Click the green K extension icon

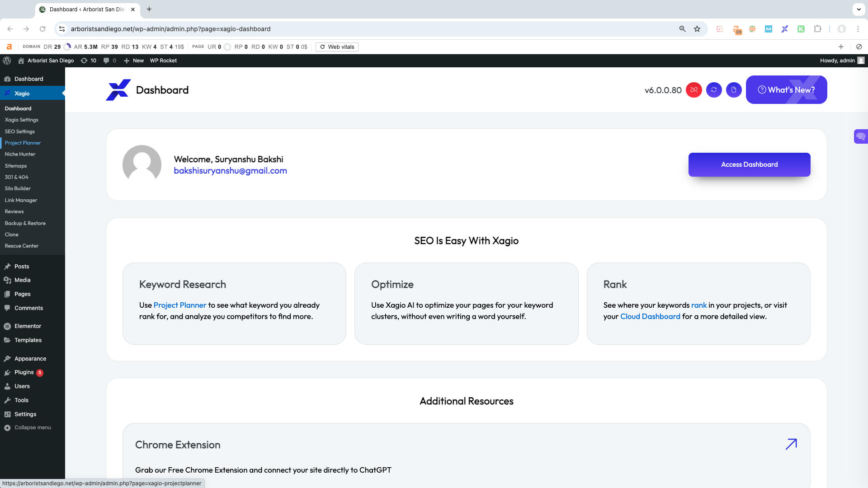pos(801,29)
